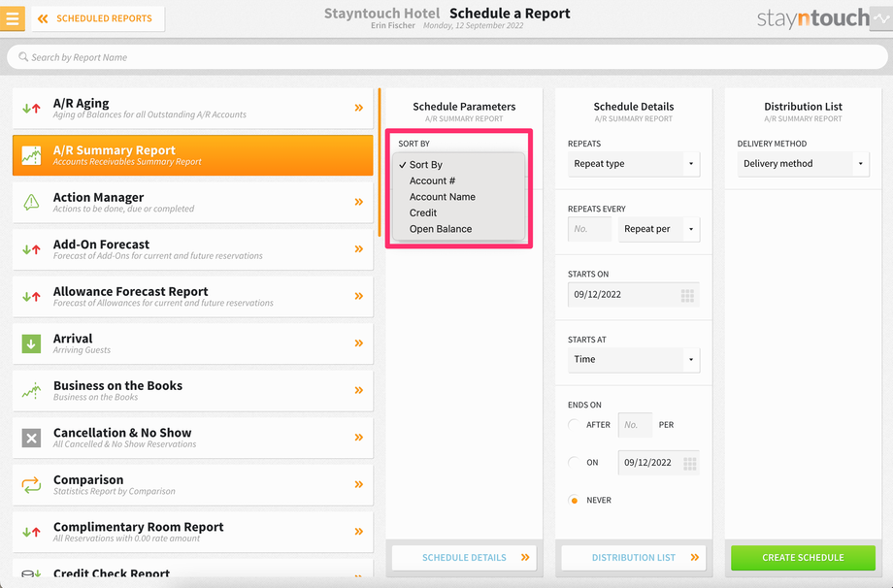Viewport: 893px width, 588px height.
Task: Open the Starts On calendar grid icon
Action: pos(687,295)
